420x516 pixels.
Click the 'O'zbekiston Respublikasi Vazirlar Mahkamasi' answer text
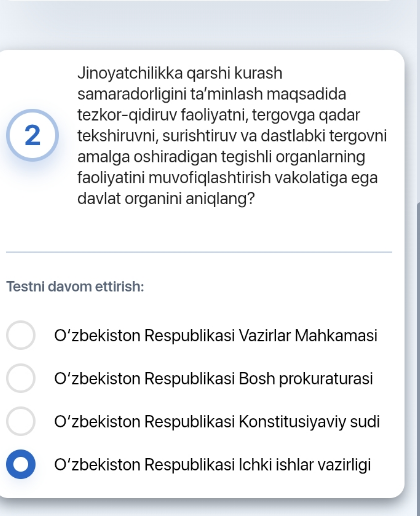pos(216,335)
